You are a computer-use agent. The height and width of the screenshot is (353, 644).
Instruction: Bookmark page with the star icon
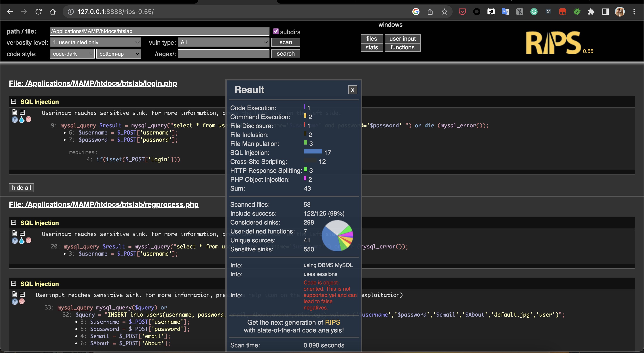(x=444, y=12)
